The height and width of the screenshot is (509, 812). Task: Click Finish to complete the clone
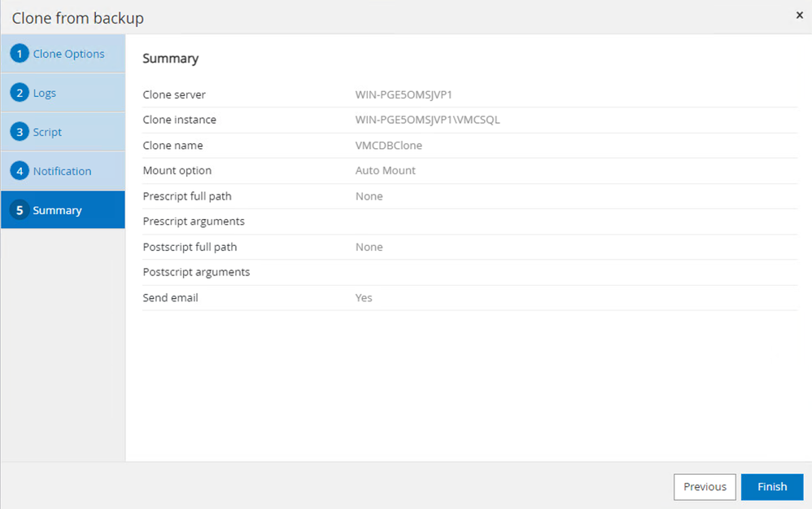pyautogui.click(x=771, y=487)
